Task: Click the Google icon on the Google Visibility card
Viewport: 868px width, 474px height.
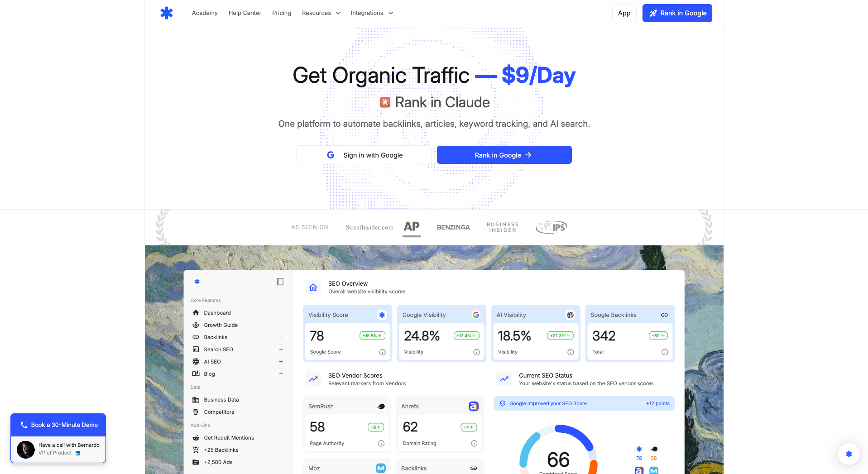Action: tap(476, 314)
